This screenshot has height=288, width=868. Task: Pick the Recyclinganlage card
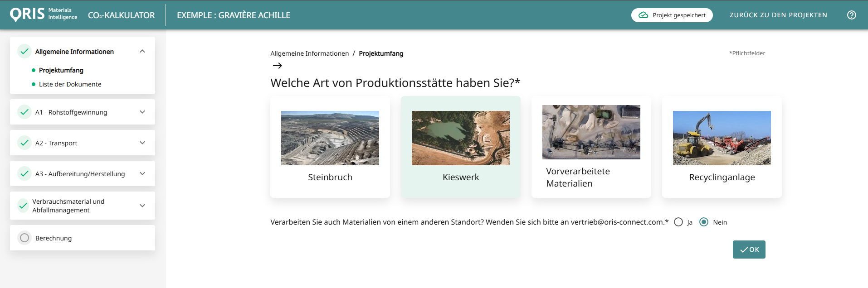point(722,147)
